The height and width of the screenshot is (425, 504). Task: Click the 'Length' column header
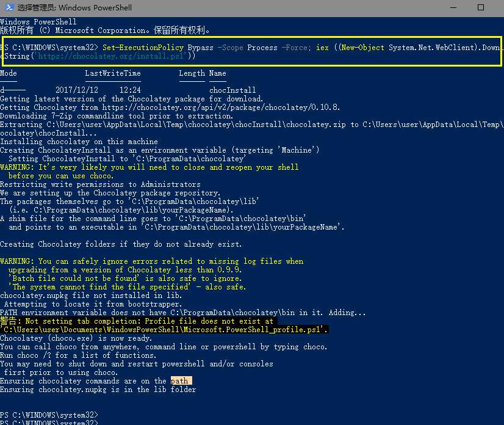coord(192,73)
